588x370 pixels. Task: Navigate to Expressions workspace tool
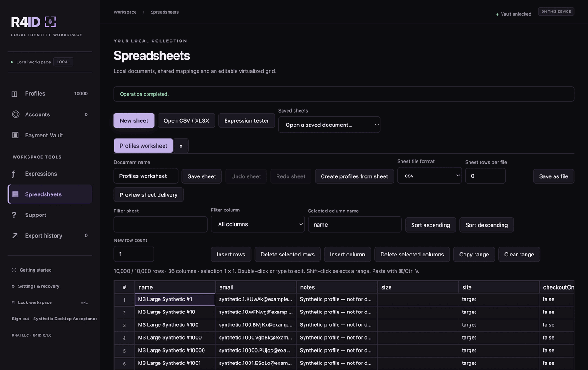coord(50,174)
